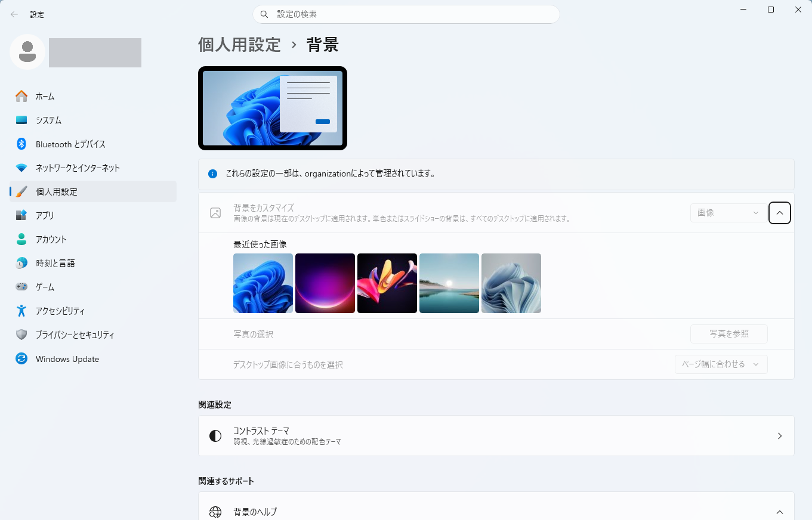This screenshot has height=520, width=812.
Task: Click 個人用設定 in the breadcrumb
Action: 239,45
